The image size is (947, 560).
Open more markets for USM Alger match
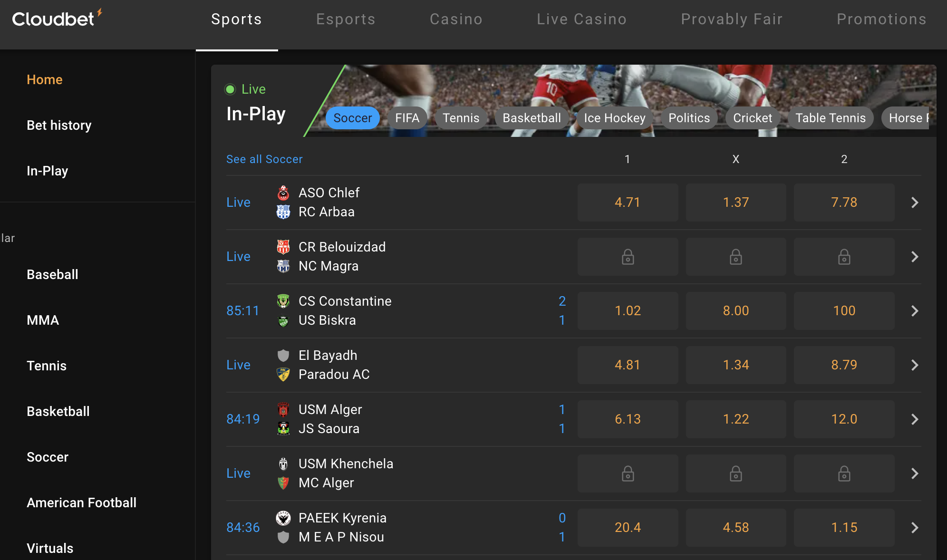pos(915,419)
